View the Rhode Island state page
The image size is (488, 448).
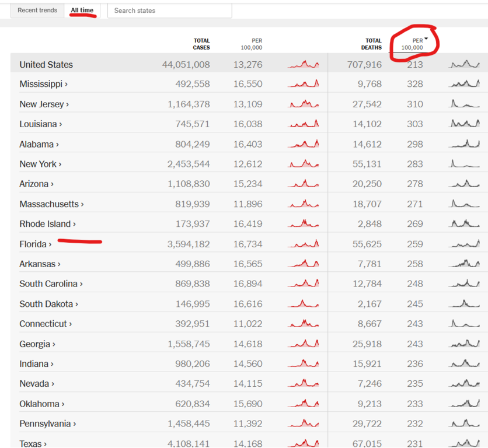point(45,224)
